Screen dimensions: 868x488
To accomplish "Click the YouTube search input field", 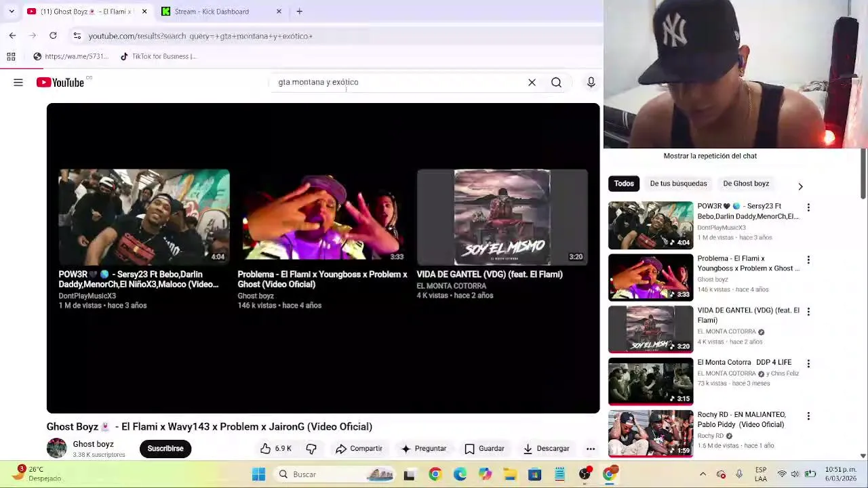I will (400, 83).
